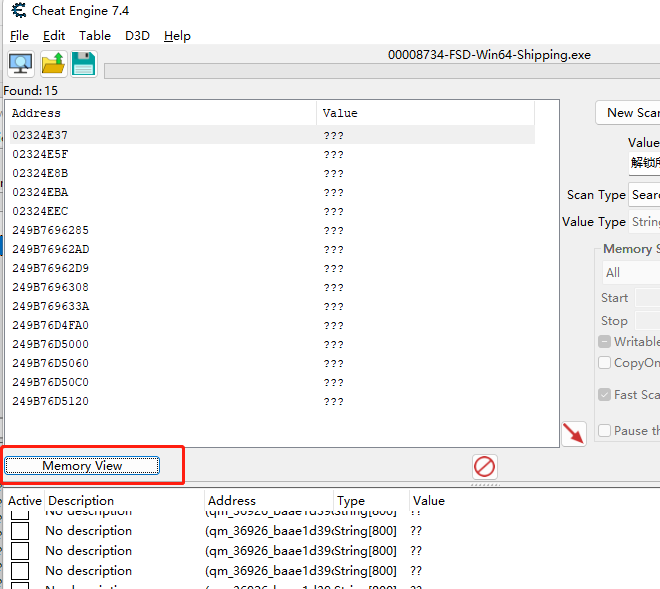Click the Value column header in results
The width and height of the screenshot is (660, 589).
426,113
